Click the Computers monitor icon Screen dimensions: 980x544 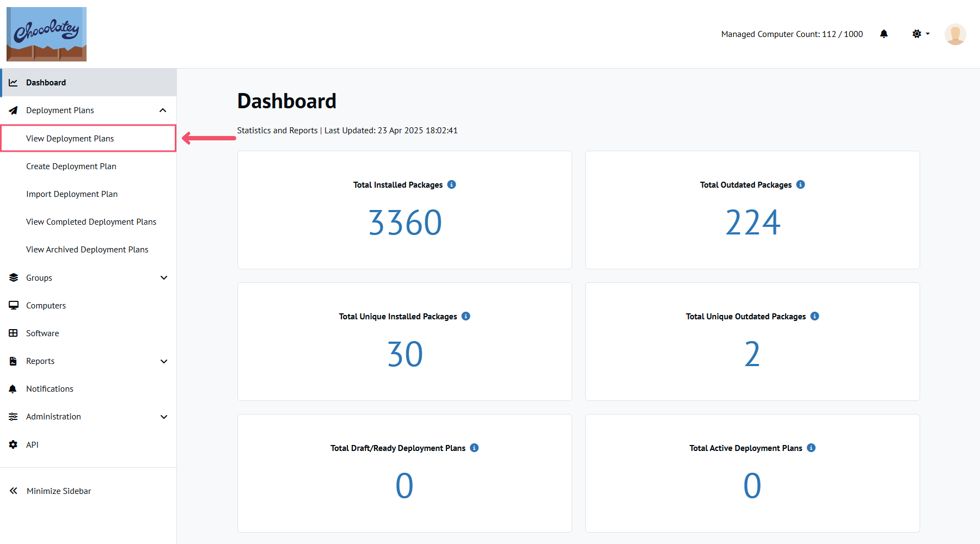coord(14,305)
